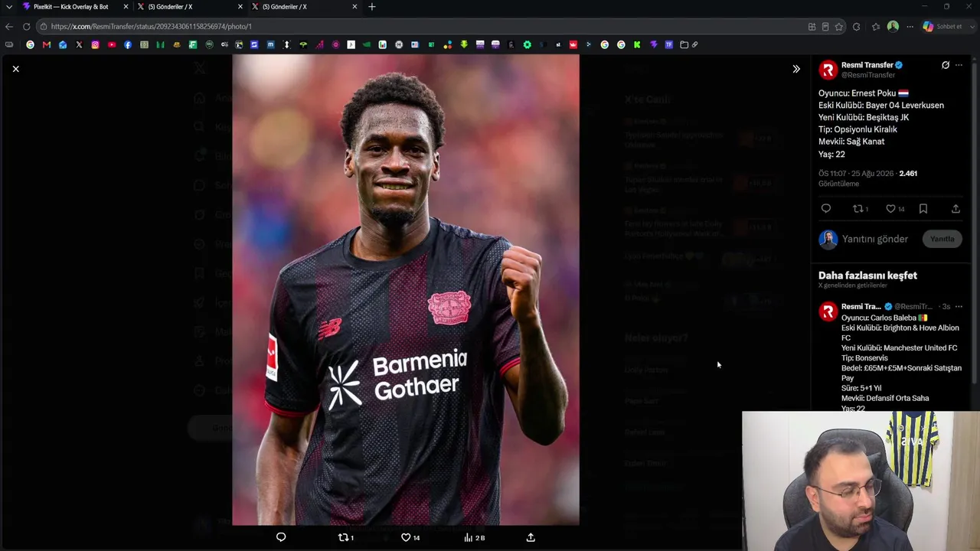Open the Resmi Transfer profile name link
The image size is (980, 551).
point(867,65)
